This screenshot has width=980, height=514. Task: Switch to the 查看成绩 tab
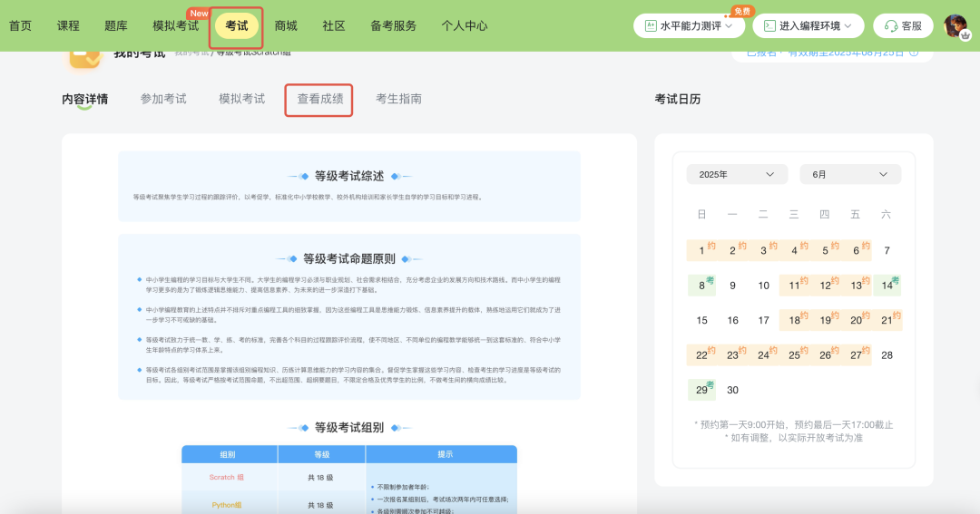click(x=319, y=99)
